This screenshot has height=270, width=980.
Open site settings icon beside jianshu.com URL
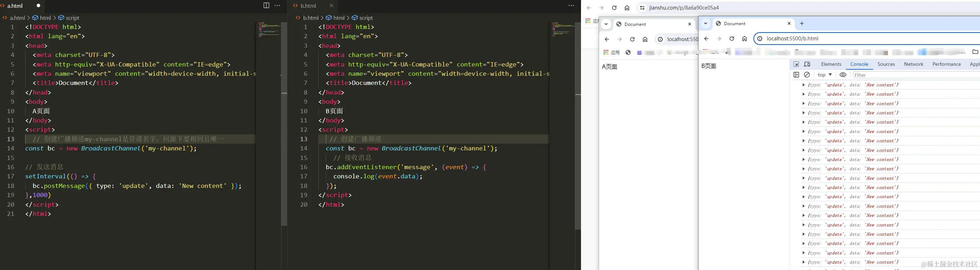pyautogui.click(x=642, y=7)
